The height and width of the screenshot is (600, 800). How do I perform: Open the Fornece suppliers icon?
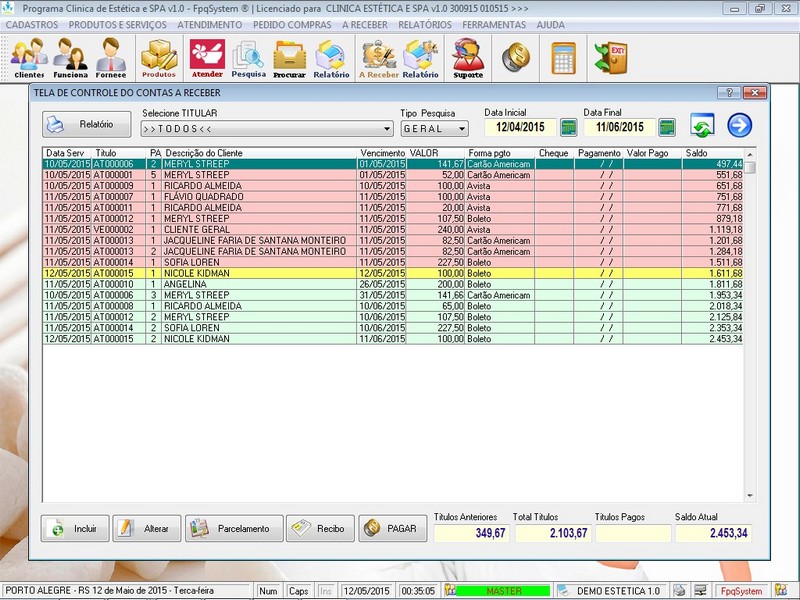point(111,58)
